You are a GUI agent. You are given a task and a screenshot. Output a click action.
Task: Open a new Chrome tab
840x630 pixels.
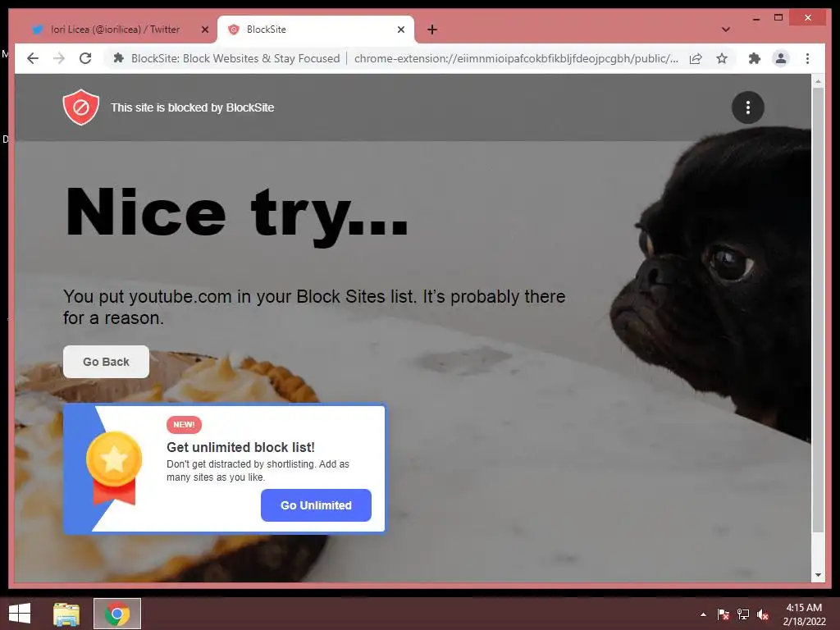[x=432, y=30]
